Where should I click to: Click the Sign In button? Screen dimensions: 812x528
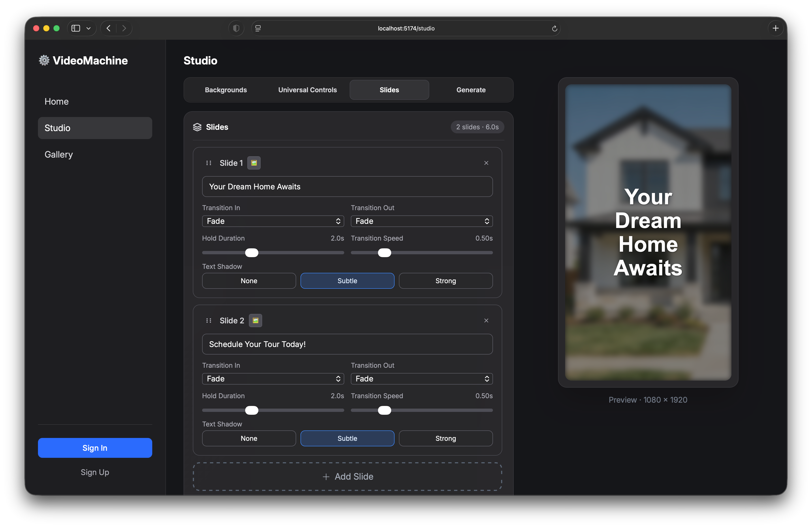(x=94, y=448)
